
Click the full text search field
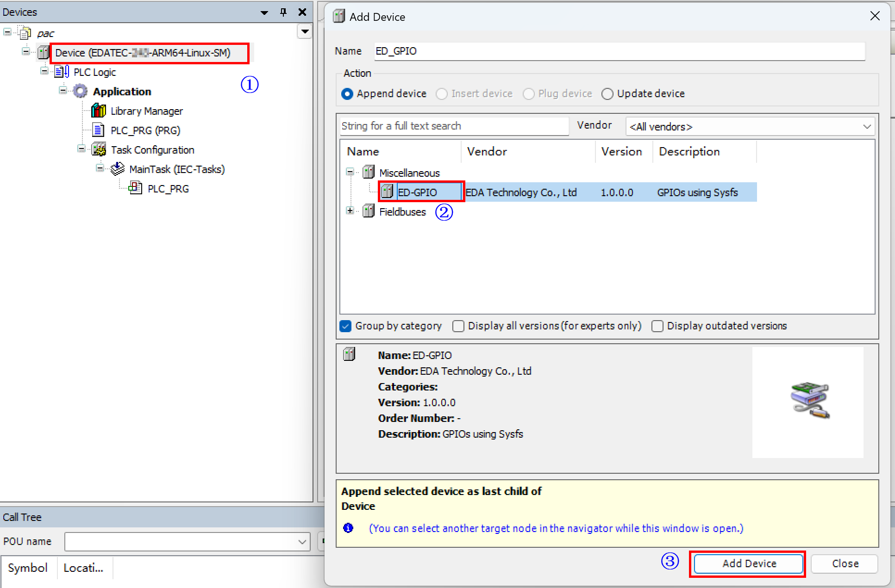[x=454, y=126]
